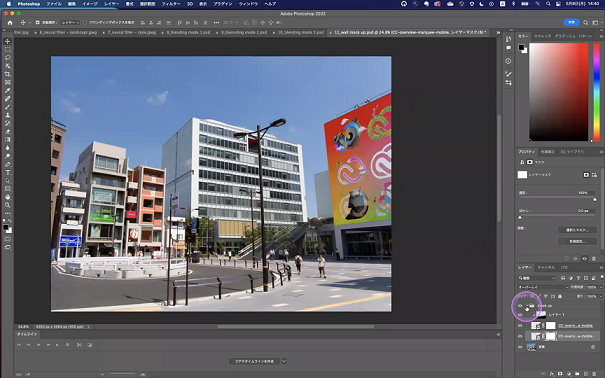Open timeline creation type dropdown arrow
Image resolution: width=605 pixels, height=378 pixels.
pyautogui.click(x=284, y=361)
